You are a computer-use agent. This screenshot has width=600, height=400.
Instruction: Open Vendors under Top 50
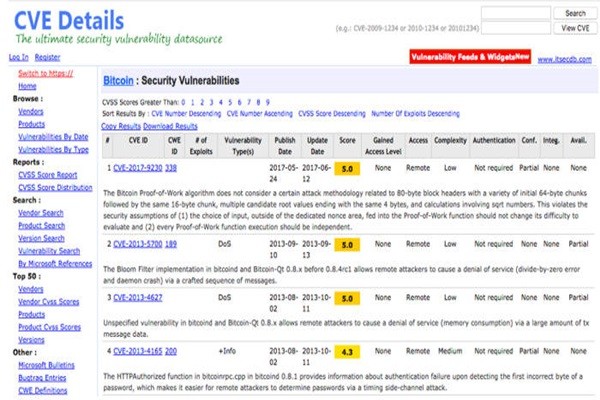click(31, 289)
